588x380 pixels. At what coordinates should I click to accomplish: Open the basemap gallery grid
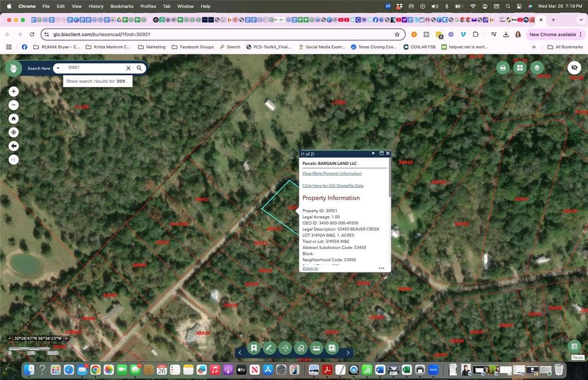[520, 68]
